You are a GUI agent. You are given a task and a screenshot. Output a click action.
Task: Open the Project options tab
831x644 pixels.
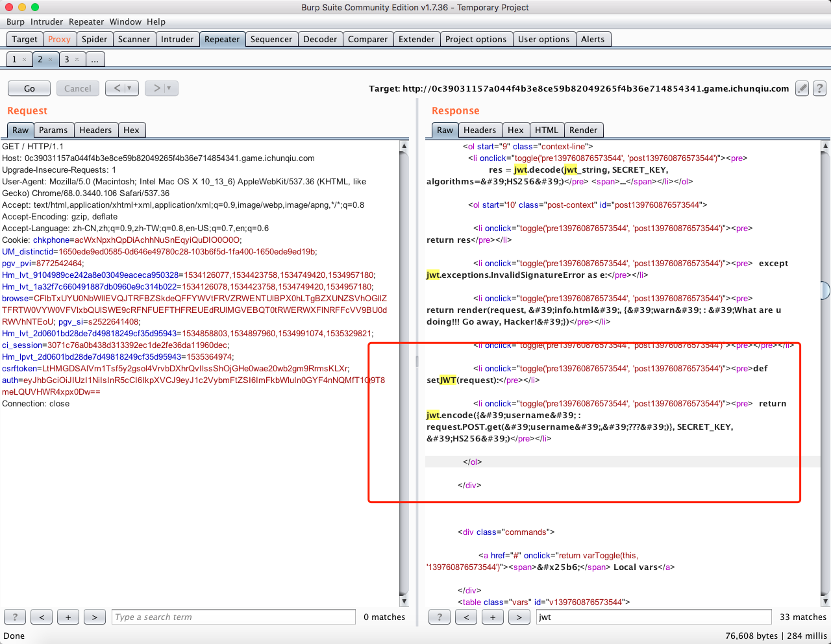coord(476,39)
